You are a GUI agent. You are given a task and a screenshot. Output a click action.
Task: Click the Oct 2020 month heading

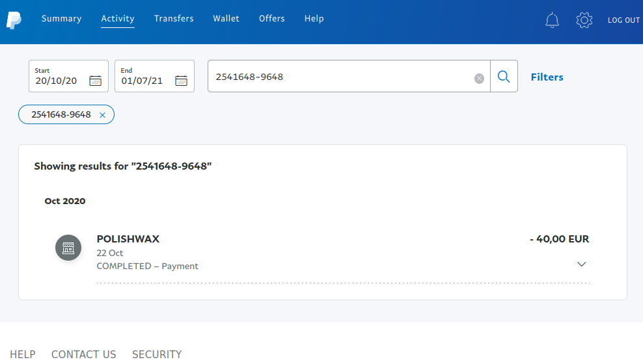click(65, 201)
